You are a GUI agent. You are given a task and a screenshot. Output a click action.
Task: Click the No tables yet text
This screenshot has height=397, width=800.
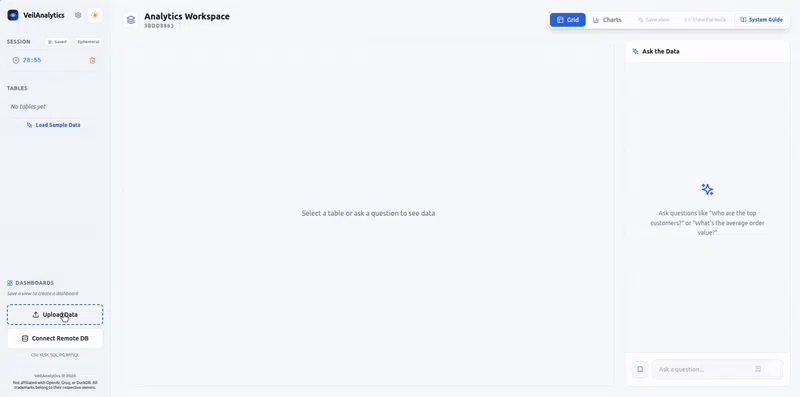coord(28,107)
